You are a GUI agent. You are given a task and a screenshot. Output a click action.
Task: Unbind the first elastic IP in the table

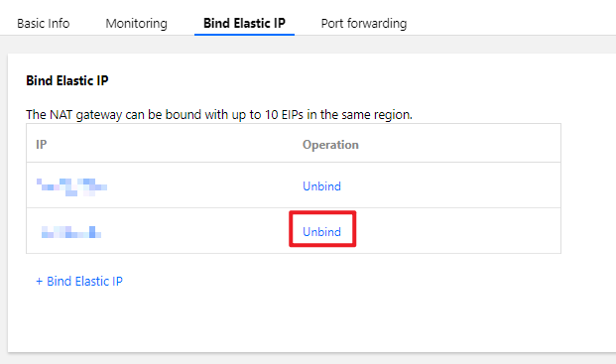click(321, 186)
